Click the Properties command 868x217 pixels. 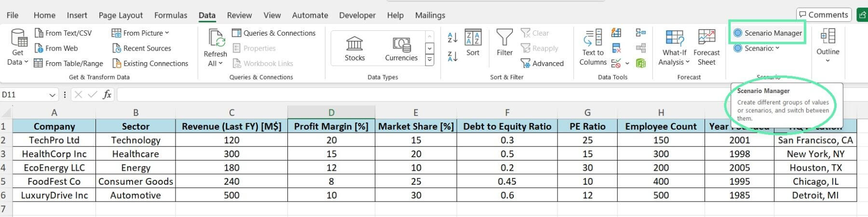tap(254, 48)
